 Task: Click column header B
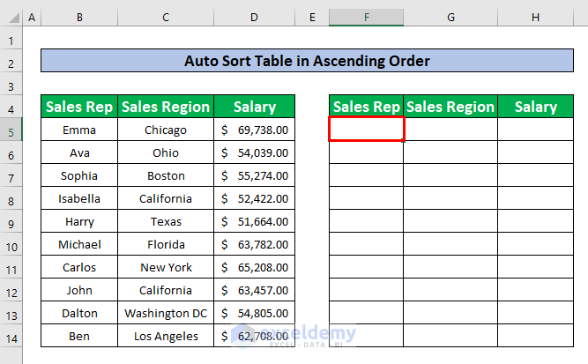(79, 18)
